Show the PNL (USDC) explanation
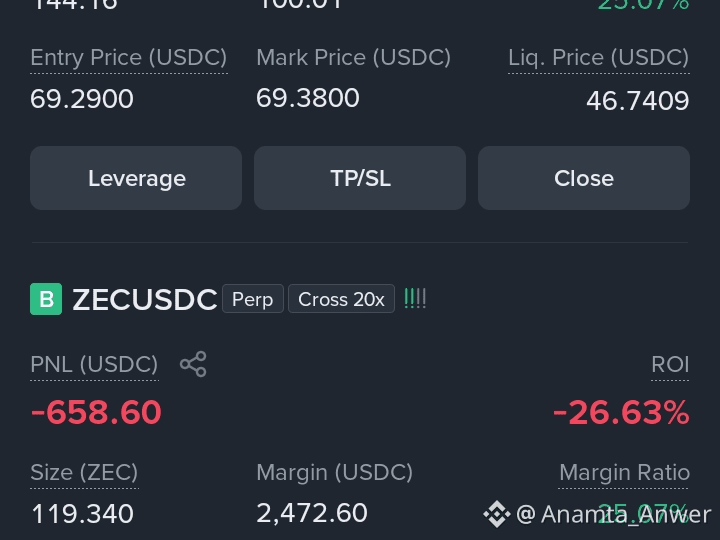Screen dimensions: 720x540 94,365
